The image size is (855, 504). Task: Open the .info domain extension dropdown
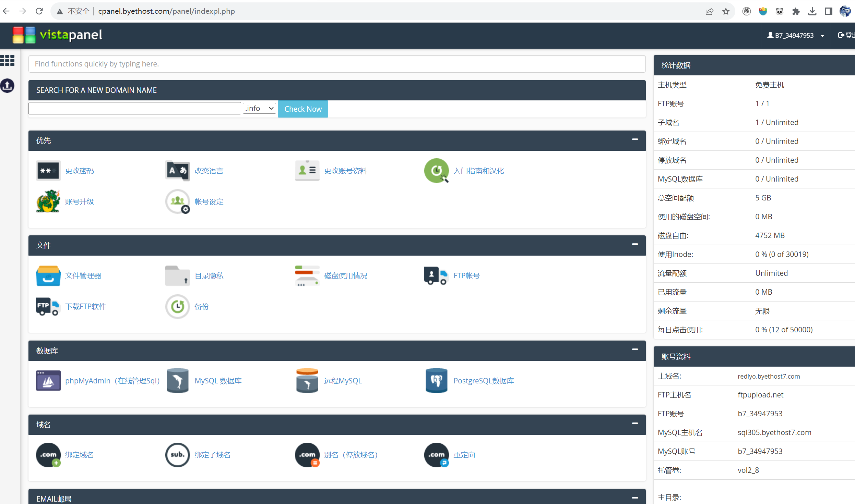coord(259,109)
